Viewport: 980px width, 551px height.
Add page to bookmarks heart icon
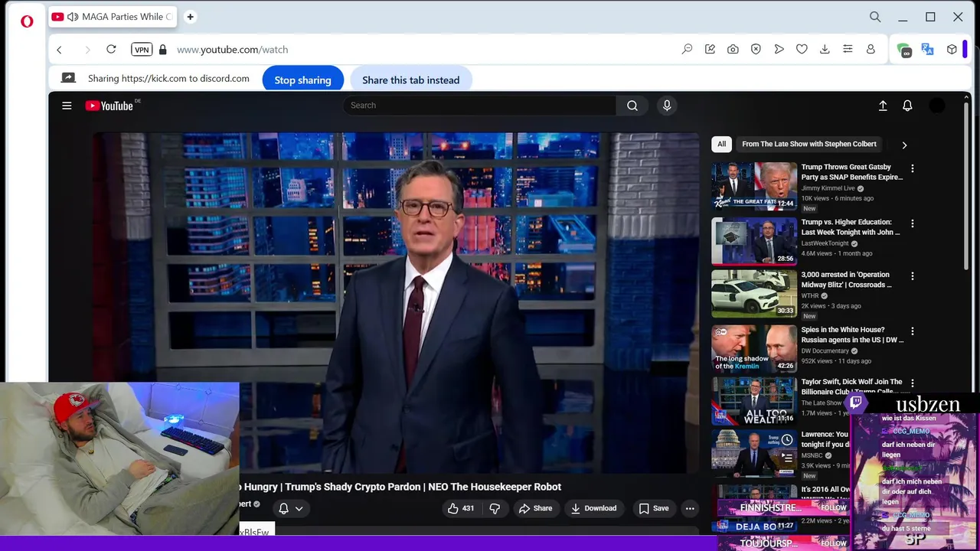[802, 49]
